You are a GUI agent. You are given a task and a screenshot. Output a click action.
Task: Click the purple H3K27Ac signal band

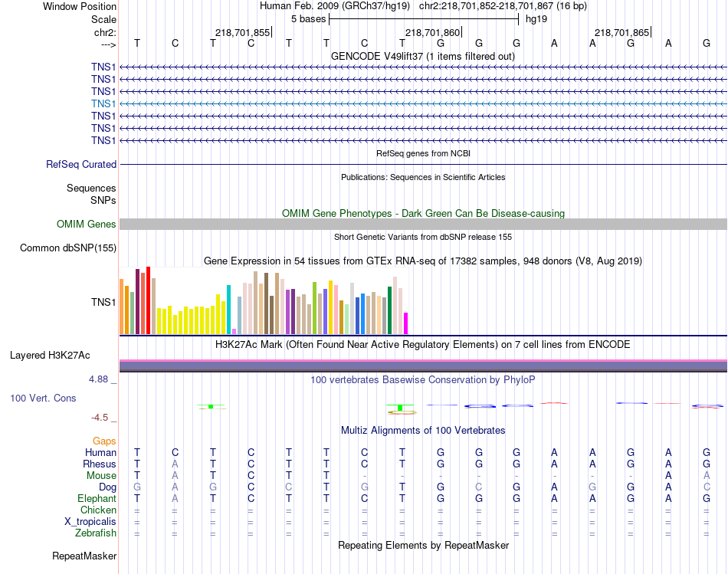pyautogui.click(x=424, y=366)
